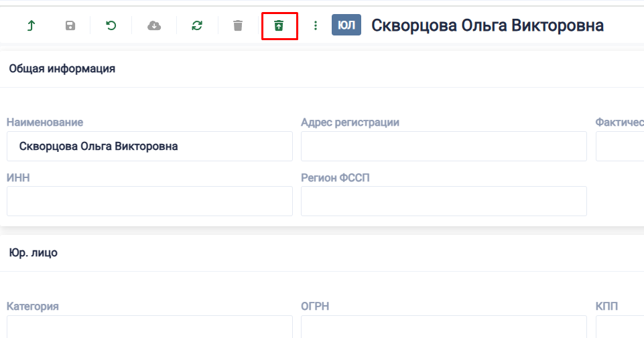Click the undo changes arrow icon
Screen dimensions: 644x338
[111, 25]
